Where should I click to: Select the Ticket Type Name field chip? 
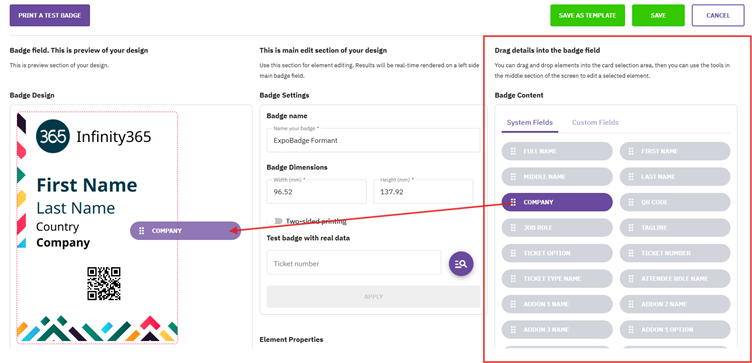click(x=557, y=278)
